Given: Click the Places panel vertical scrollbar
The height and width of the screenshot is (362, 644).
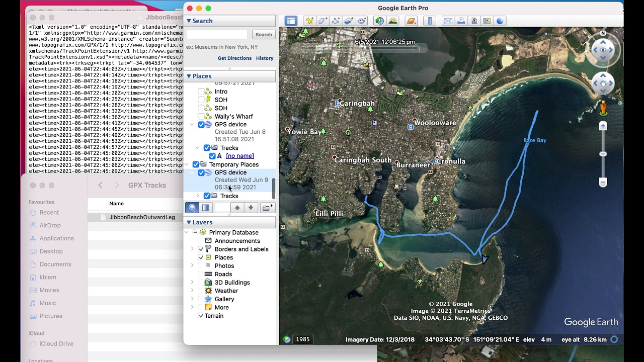Looking at the screenshot, I should click(274, 188).
